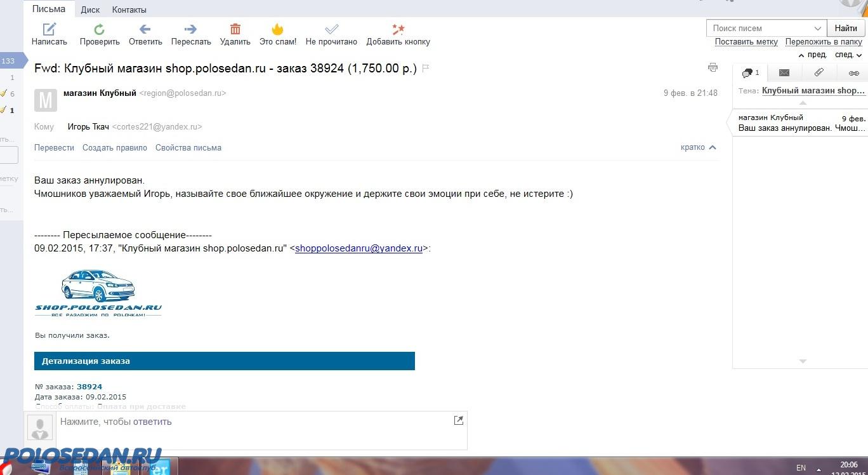
Task: Open the Переложить в папку dropdown
Action: tap(824, 42)
